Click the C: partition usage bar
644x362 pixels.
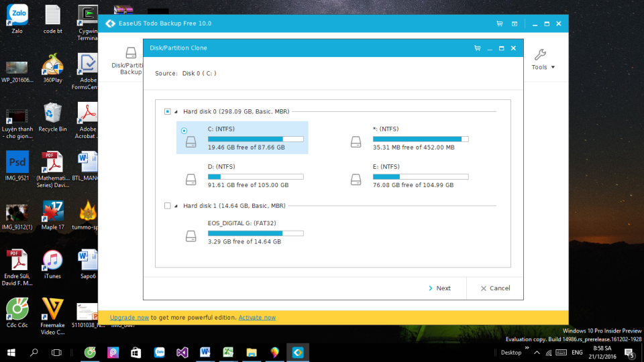coord(256,139)
